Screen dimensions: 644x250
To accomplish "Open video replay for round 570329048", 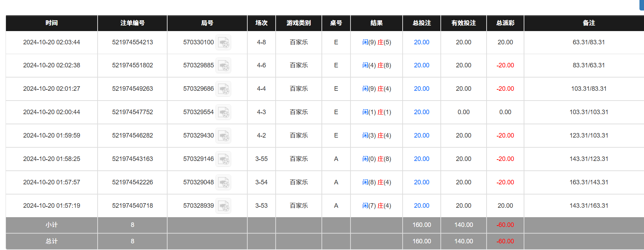I will 223,183.
